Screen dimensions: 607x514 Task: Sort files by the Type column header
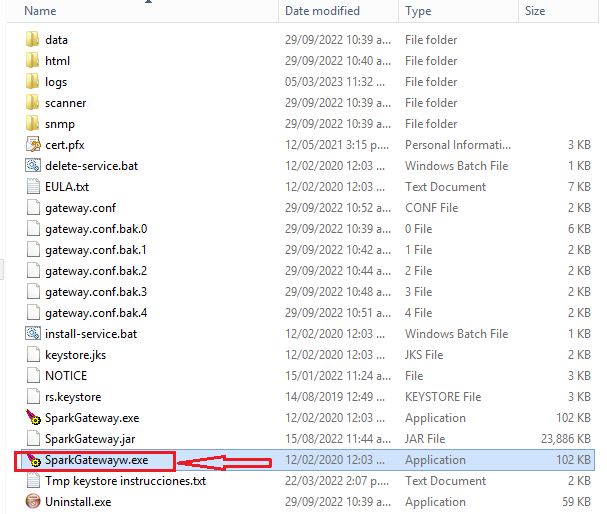pyautogui.click(x=418, y=11)
